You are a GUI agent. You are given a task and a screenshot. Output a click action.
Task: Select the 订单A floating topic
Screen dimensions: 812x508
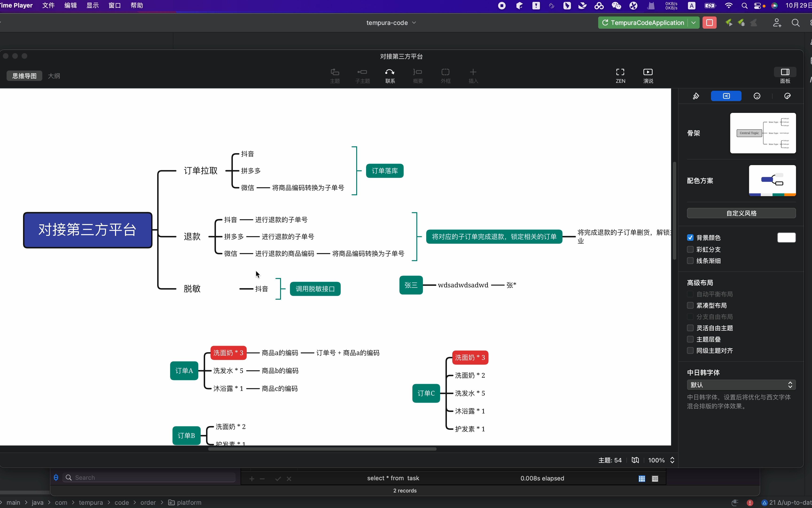[184, 371]
